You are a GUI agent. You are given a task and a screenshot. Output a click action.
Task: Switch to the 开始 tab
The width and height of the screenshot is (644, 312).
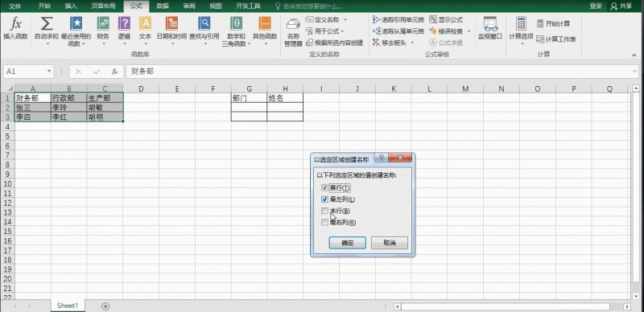click(x=44, y=6)
